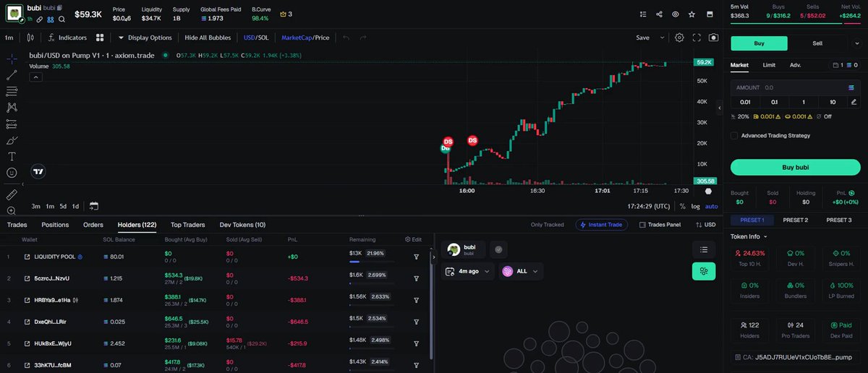Open chart settings gear
The width and height of the screenshot is (868, 373).
(679, 38)
